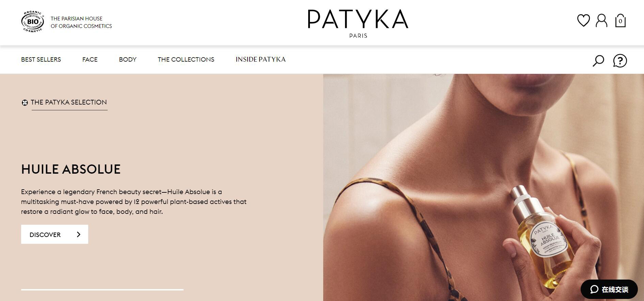Open the help question mark icon
The height and width of the screenshot is (301, 644).
620,61
